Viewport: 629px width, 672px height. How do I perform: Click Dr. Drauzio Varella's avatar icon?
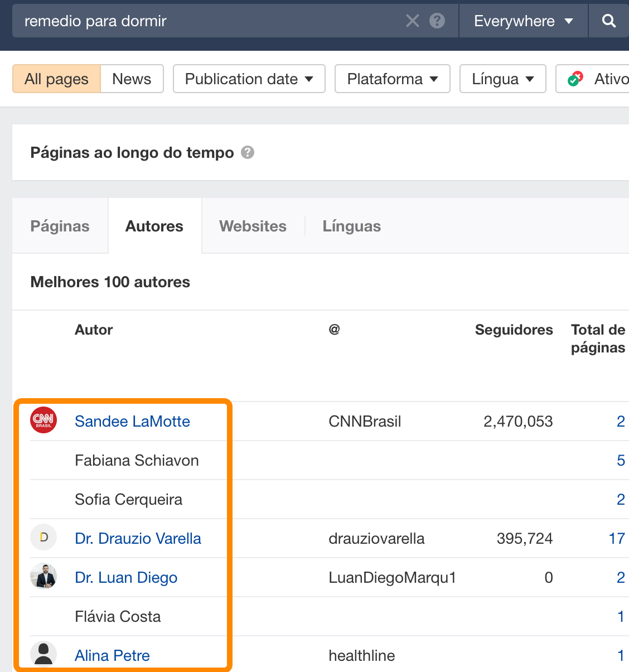pyautogui.click(x=43, y=537)
